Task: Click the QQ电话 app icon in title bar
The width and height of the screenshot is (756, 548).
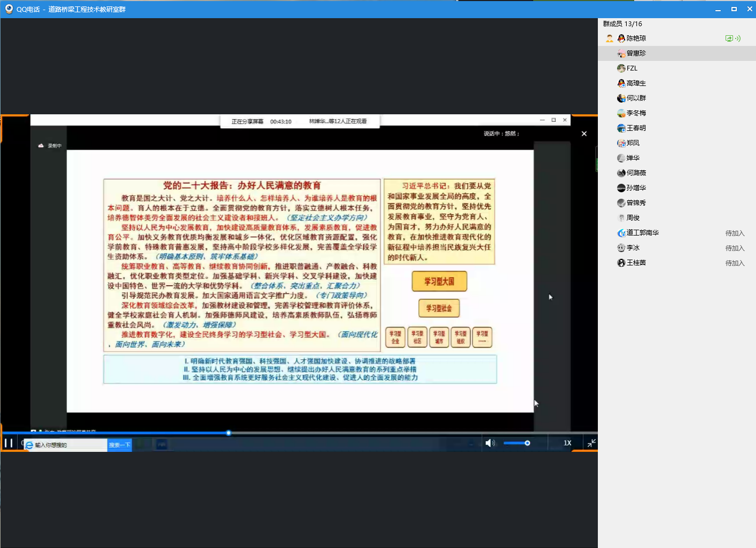Action: coord(9,9)
